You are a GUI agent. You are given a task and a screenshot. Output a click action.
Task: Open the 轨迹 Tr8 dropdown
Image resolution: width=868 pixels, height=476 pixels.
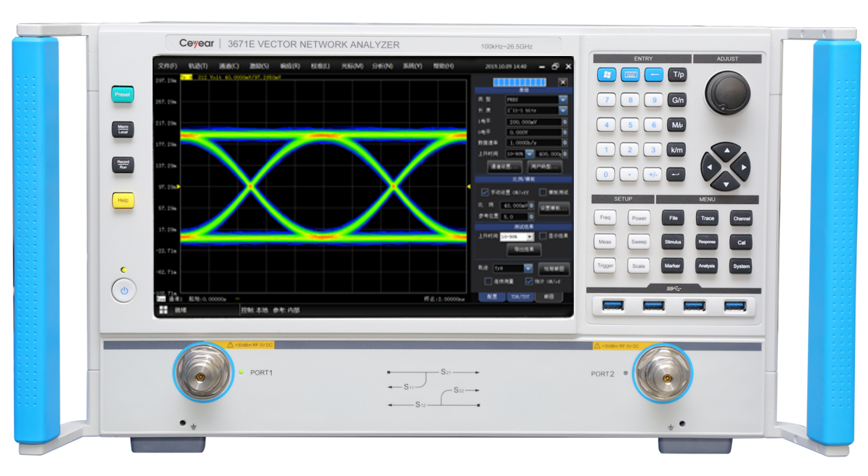click(529, 268)
